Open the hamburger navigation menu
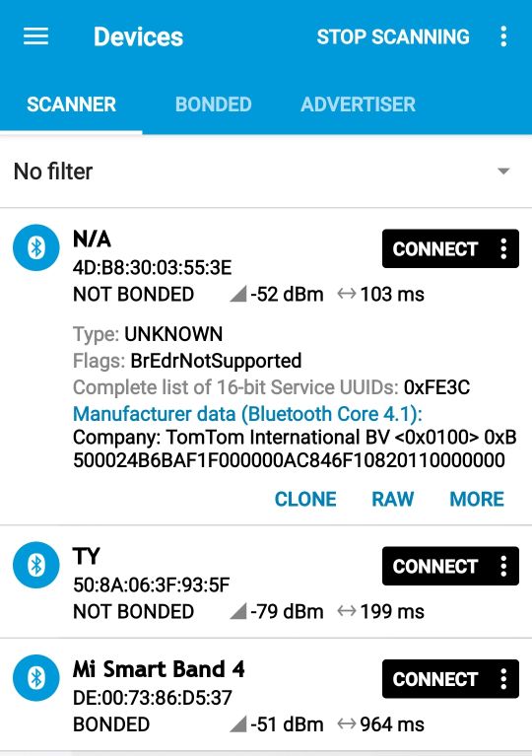 35,36
